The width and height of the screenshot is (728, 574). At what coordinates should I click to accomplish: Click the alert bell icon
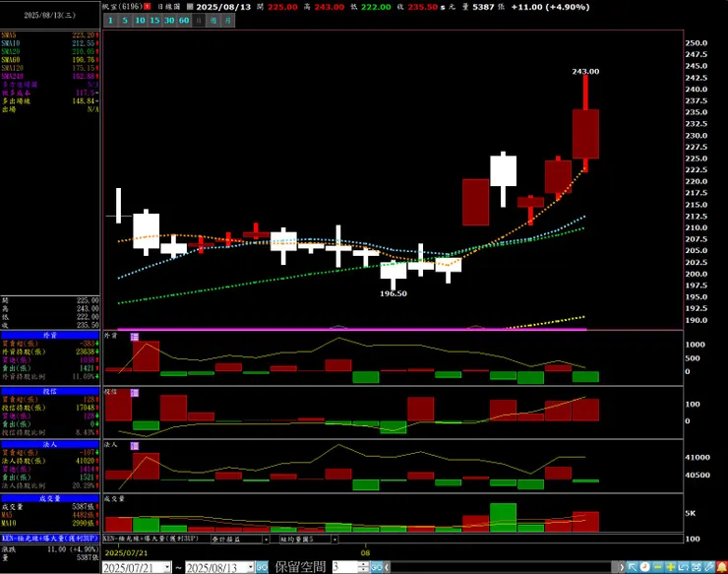pos(721,567)
